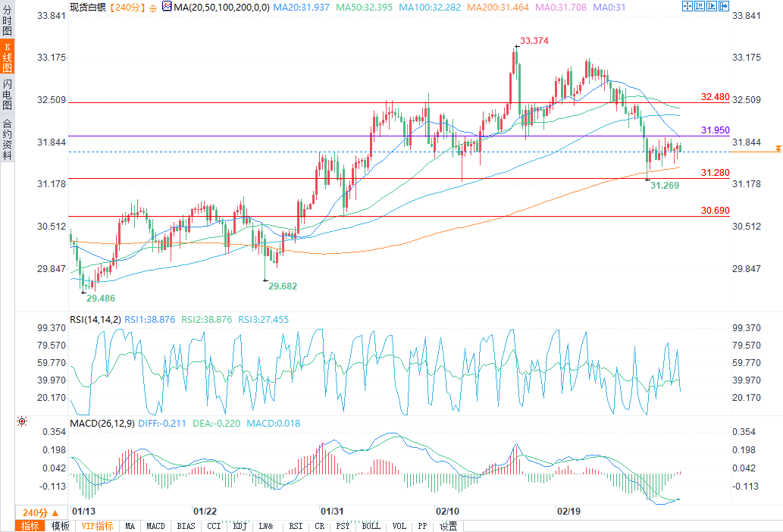Toggle the KDJ indicator in bottom bar
The image size is (783, 532).
pyautogui.click(x=240, y=526)
